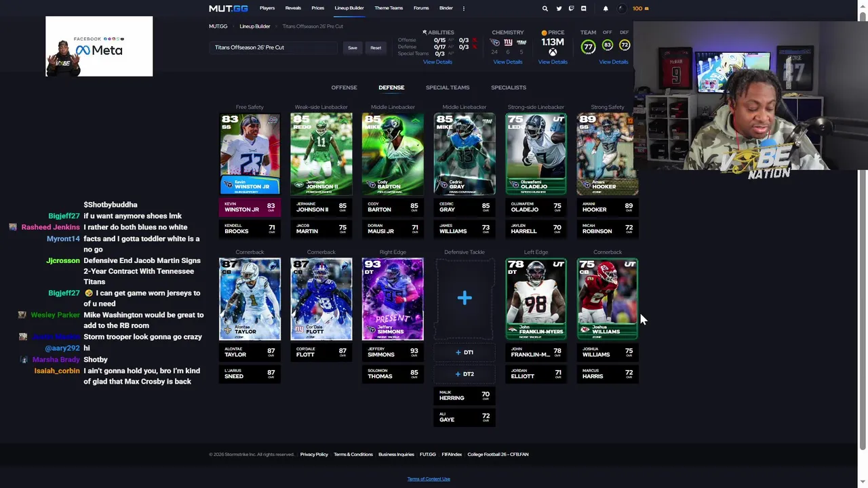Viewport: 868px width, 488px height.
Task: Click the Jets chemistry icon
Action: click(521, 43)
